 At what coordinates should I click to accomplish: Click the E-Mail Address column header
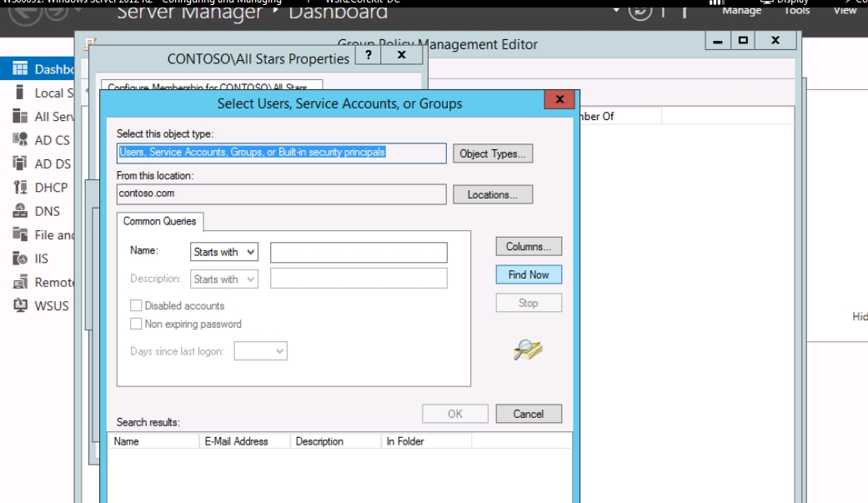pyautogui.click(x=236, y=441)
